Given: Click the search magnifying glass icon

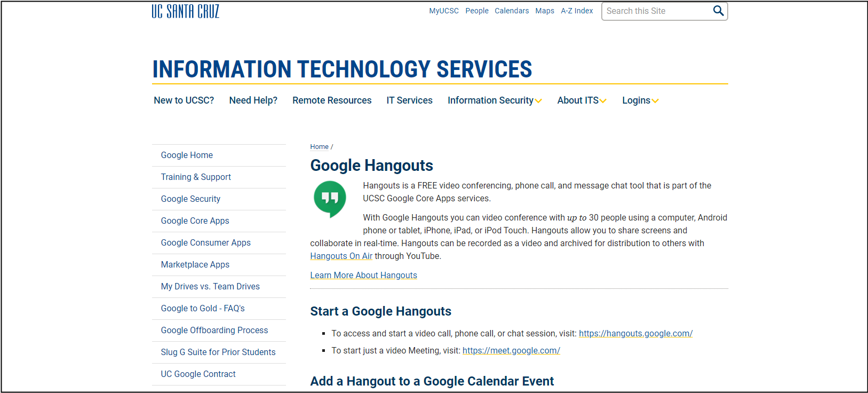Looking at the screenshot, I should pos(718,11).
